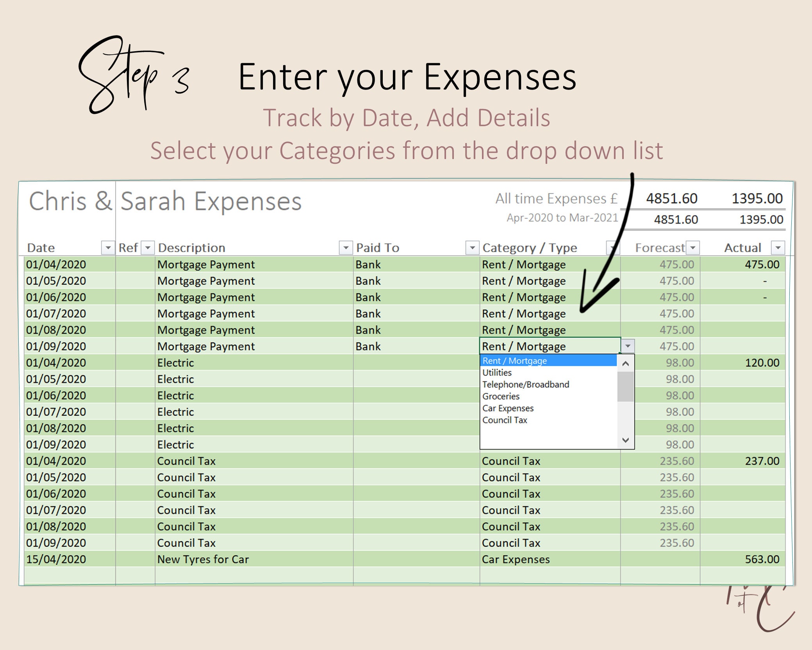The image size is (812, 650).
Task: Select Car Expenses in the dropdown
Action: pyautogui.click(x=508, y=408)
